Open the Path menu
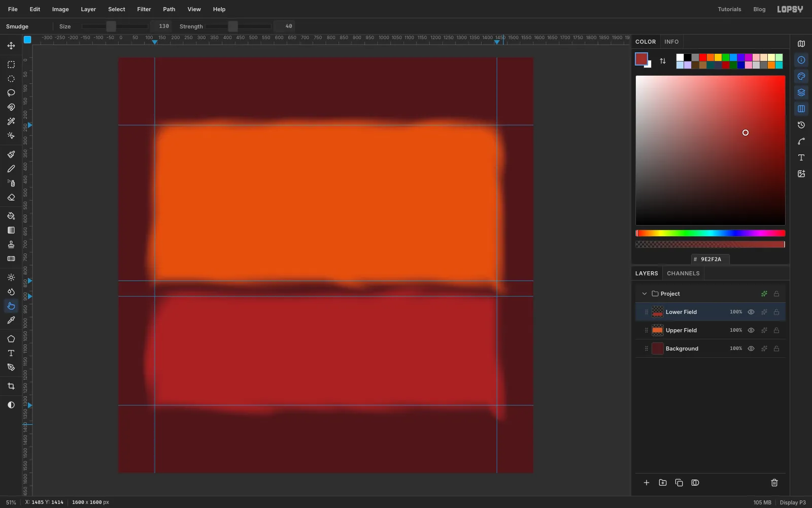This screenshot has width=812, height=508. [x=169, y=9]
